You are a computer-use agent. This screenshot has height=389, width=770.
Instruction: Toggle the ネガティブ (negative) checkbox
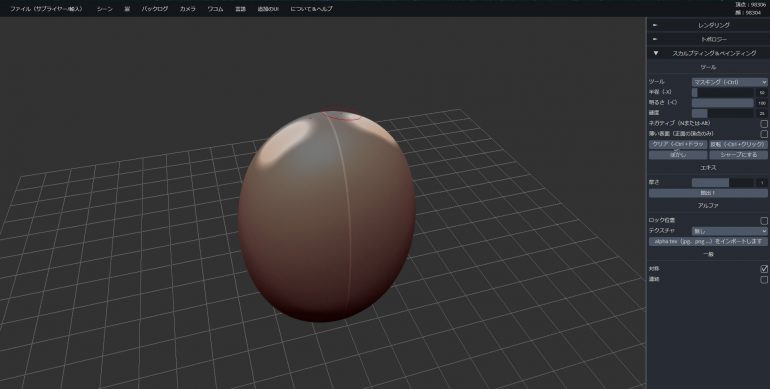click(764, 124)
